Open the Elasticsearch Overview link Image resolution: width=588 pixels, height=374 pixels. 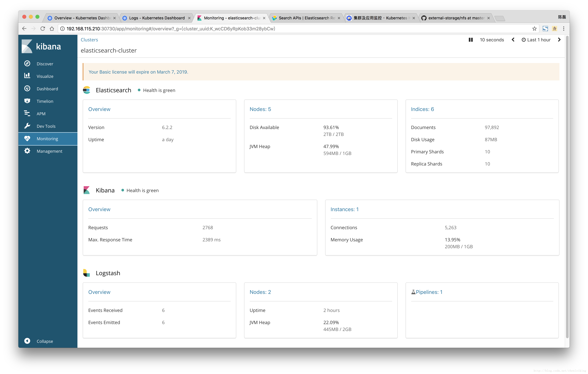(x=99, y=109)
